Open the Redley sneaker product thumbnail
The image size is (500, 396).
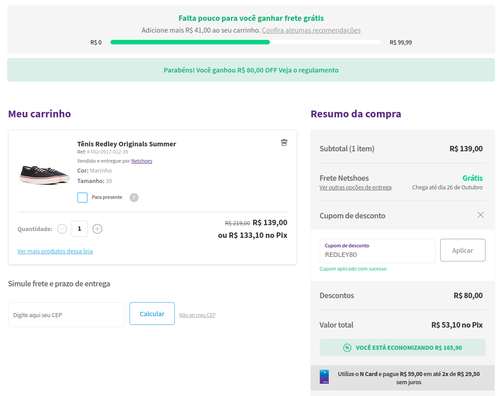(45, 174)
